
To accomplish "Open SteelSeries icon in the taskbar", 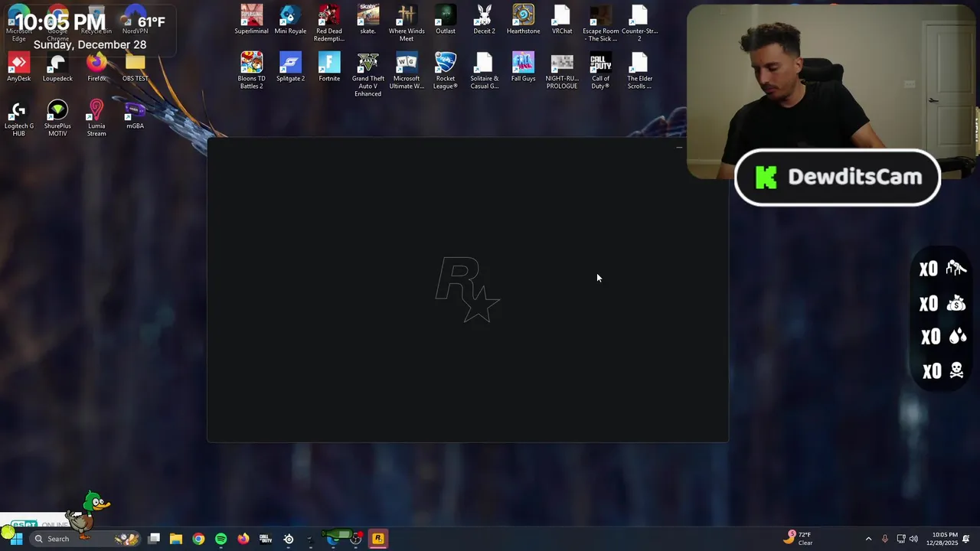I will (289, 539).
